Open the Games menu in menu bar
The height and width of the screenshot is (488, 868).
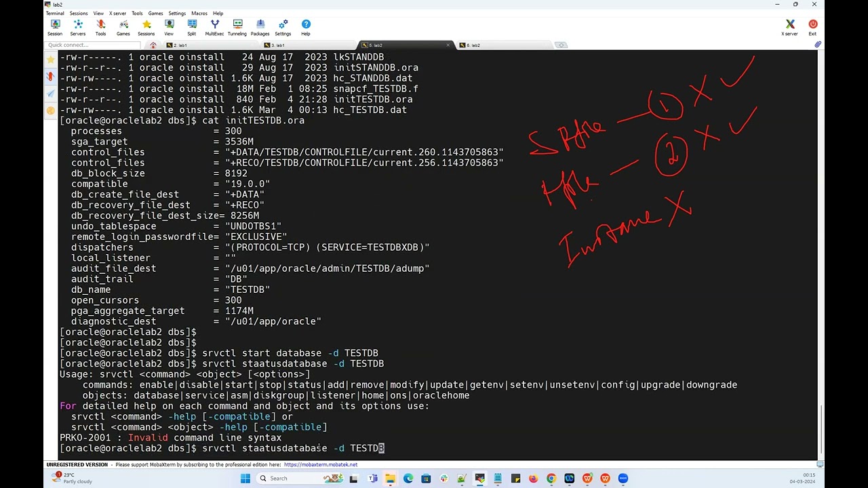(x=155, y=14)
